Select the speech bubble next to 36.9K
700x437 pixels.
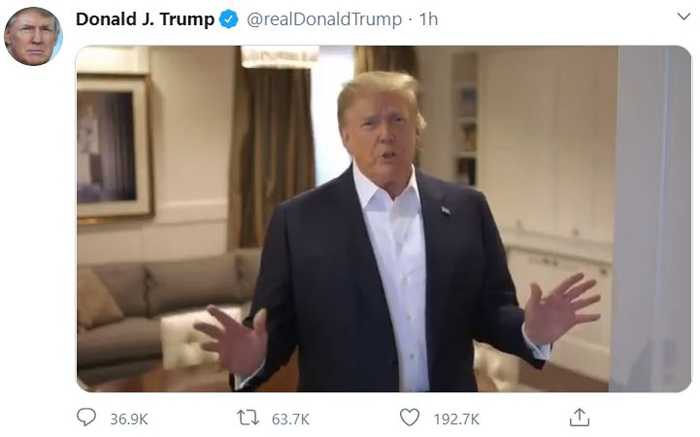point(86,417)
